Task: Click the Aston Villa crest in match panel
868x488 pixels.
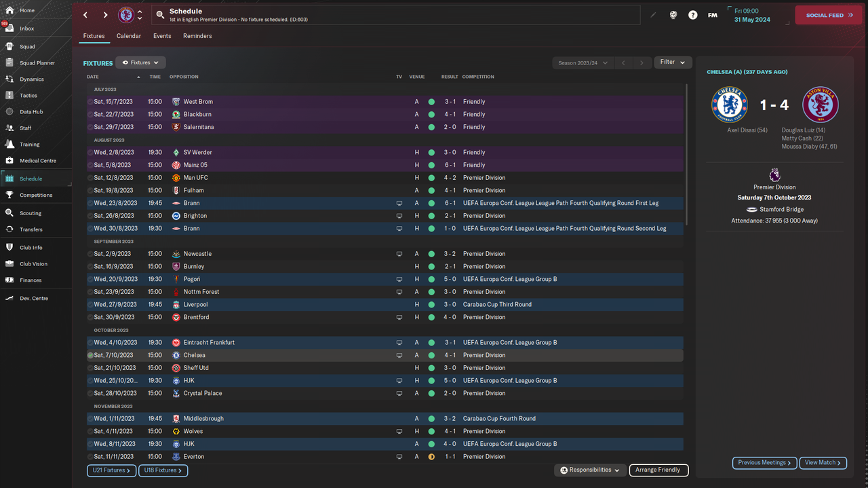Action: tap(821, 105)
